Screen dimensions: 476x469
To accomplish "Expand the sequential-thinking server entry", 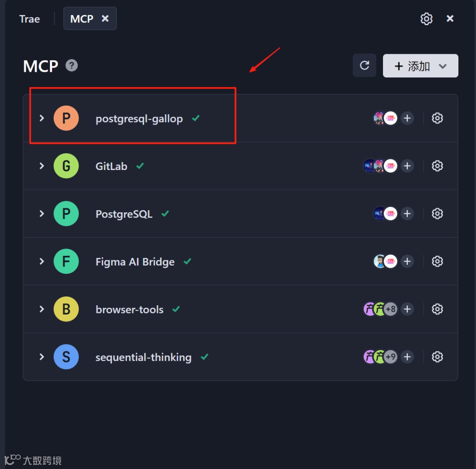I will point(42,357).
